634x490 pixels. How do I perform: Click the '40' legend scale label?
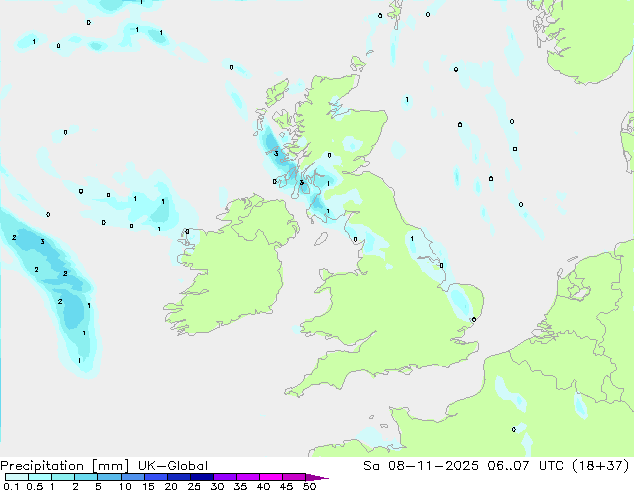coord(263,486)
